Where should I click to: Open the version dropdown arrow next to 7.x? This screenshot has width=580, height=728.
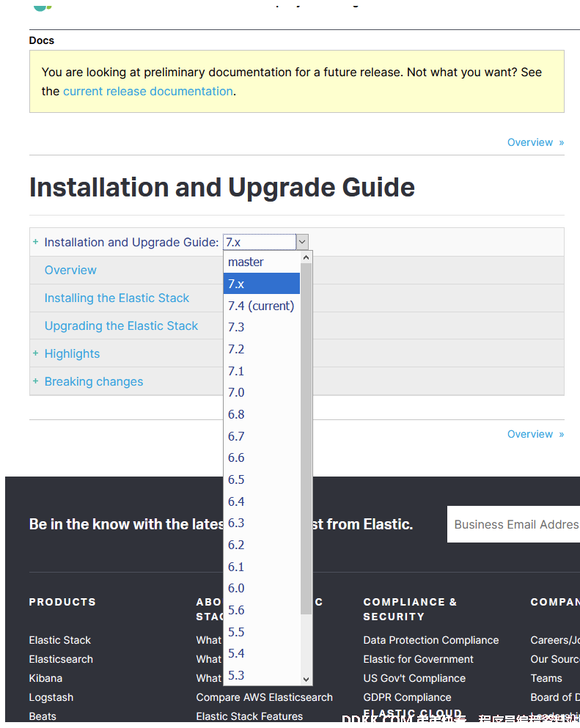(302, 242)
